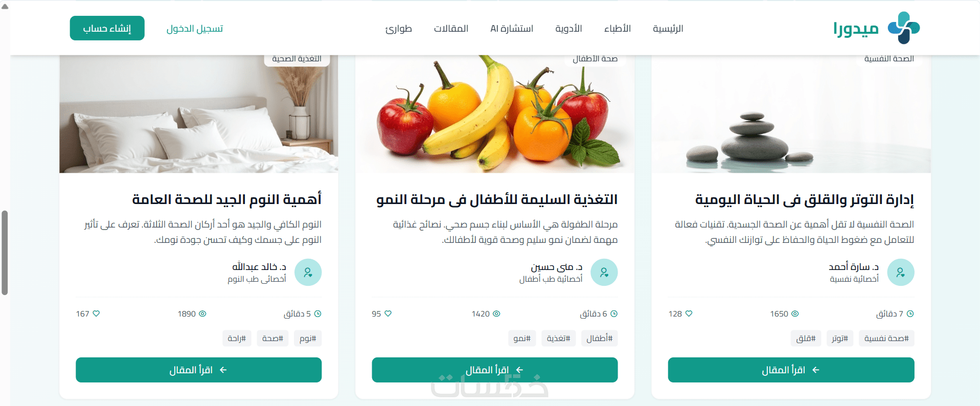
Task: Click Dr. Khaled Abdullah's avatar icon
Action: coord(308,272)
